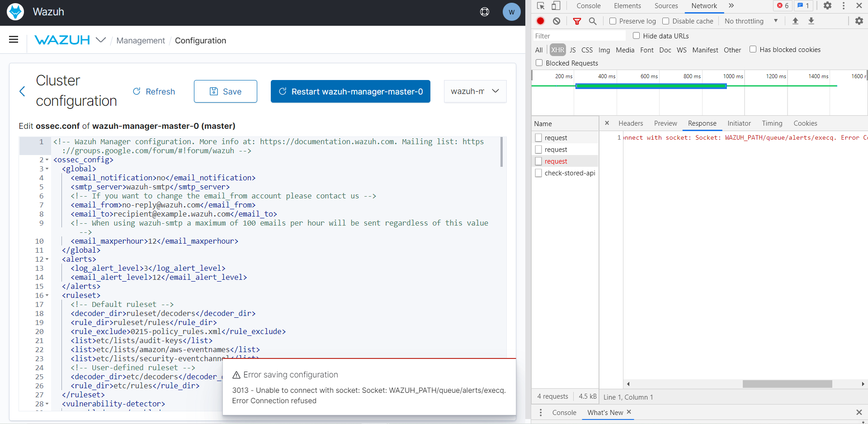Enable the Preserve log checkbox

tap(613, 21)
